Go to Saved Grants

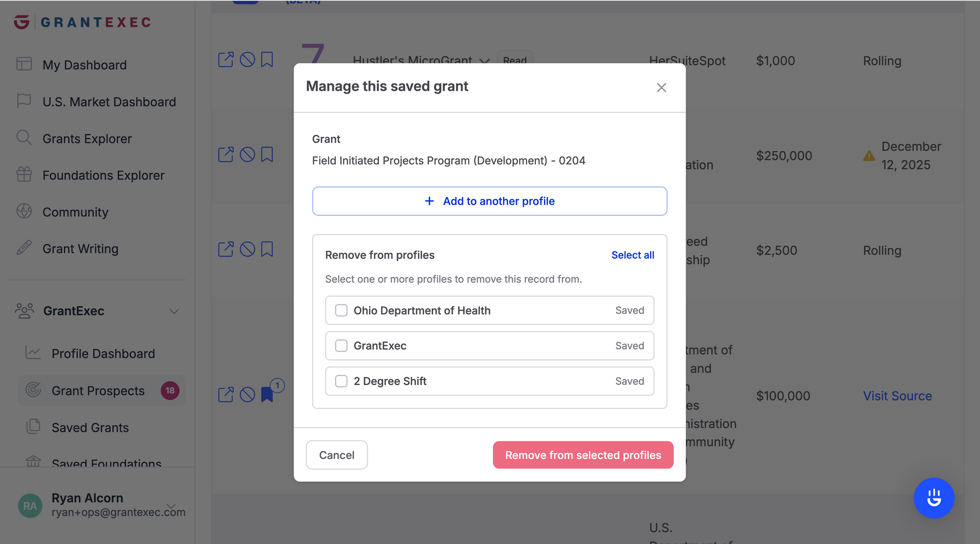click(90, 428)
